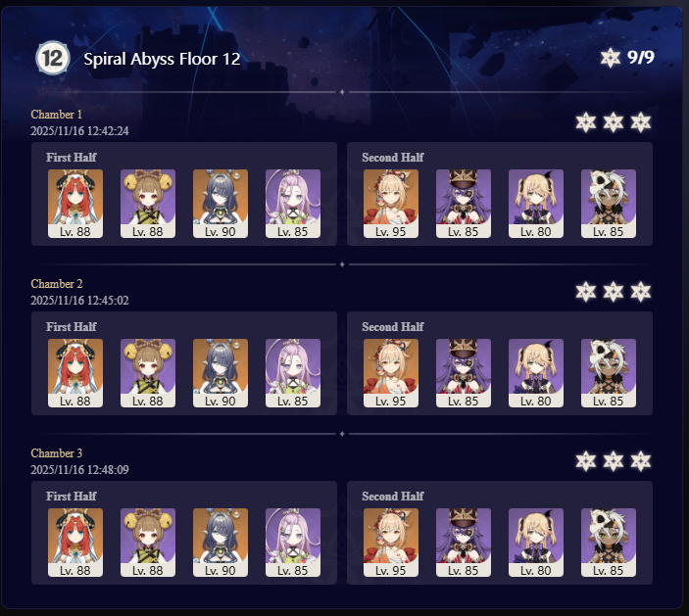Click Lv. 90 dark-haired character in Chamber 2
689x616 pixels.
coord(221,373)
